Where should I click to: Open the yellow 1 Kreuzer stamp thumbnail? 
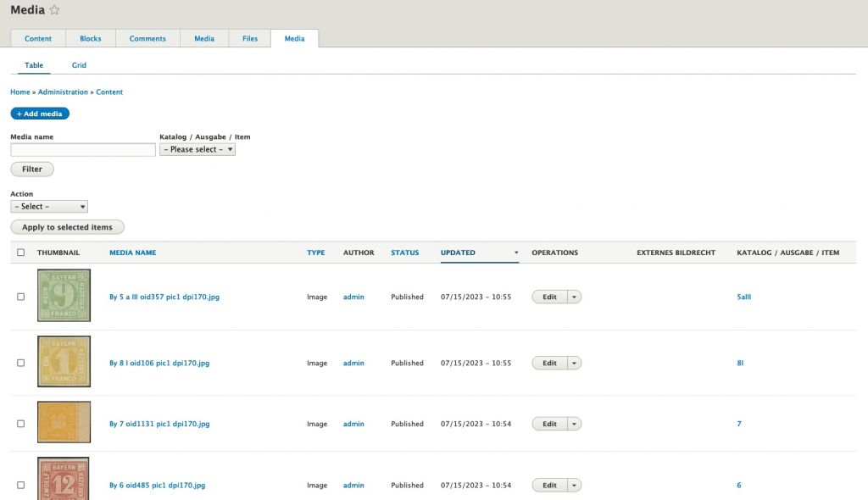(64, 362)
